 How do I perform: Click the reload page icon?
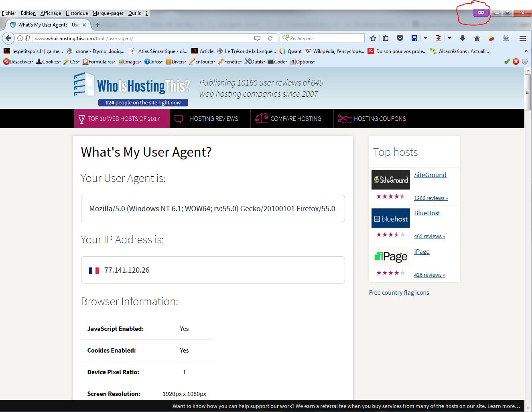[270, 38]
